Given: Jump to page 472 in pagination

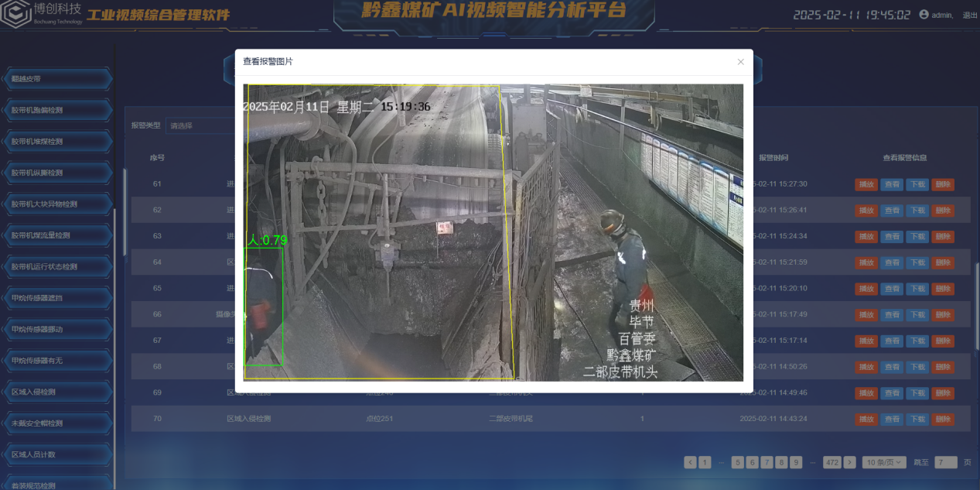Looking at the screenshot, I should pos(831,462).
